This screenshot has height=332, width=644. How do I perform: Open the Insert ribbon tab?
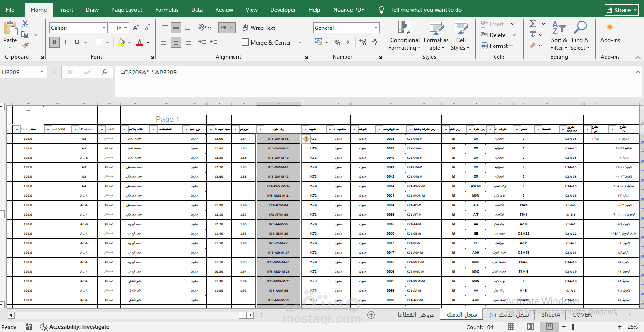click(x=66, y=10)
